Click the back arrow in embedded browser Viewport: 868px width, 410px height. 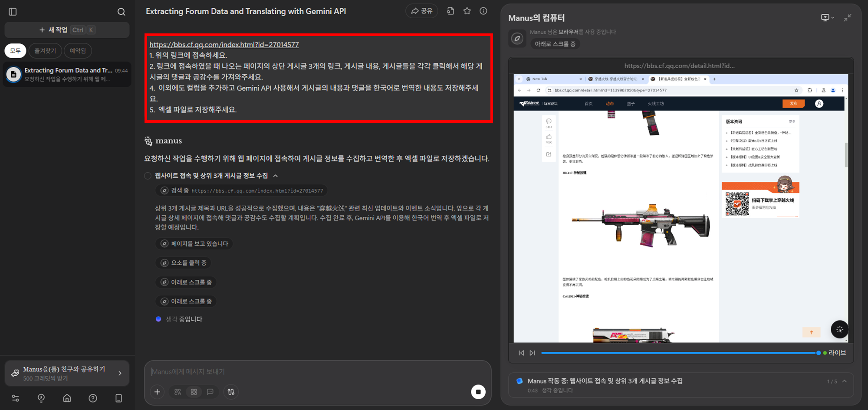click(519, 90)
